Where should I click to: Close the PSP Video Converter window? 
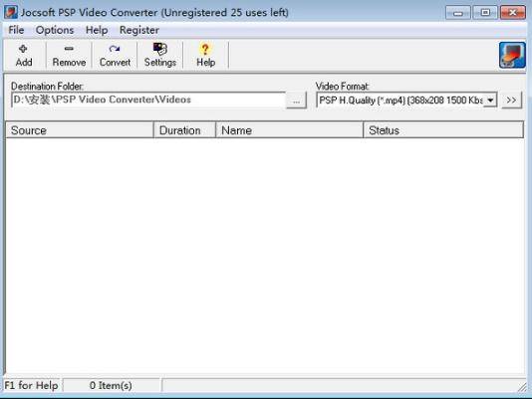[x=513, y=13]
